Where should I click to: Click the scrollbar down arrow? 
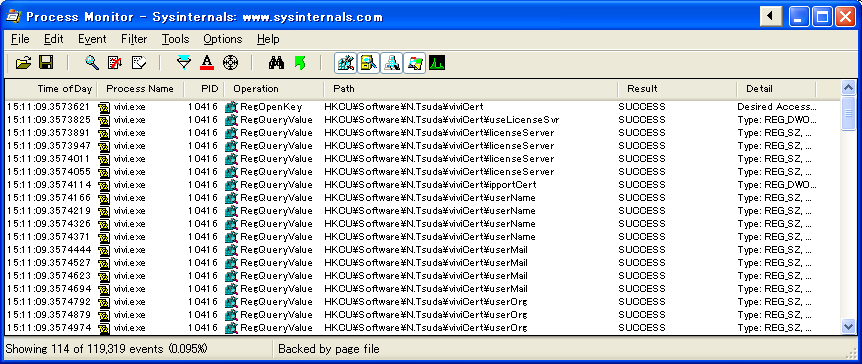(848, 327)
